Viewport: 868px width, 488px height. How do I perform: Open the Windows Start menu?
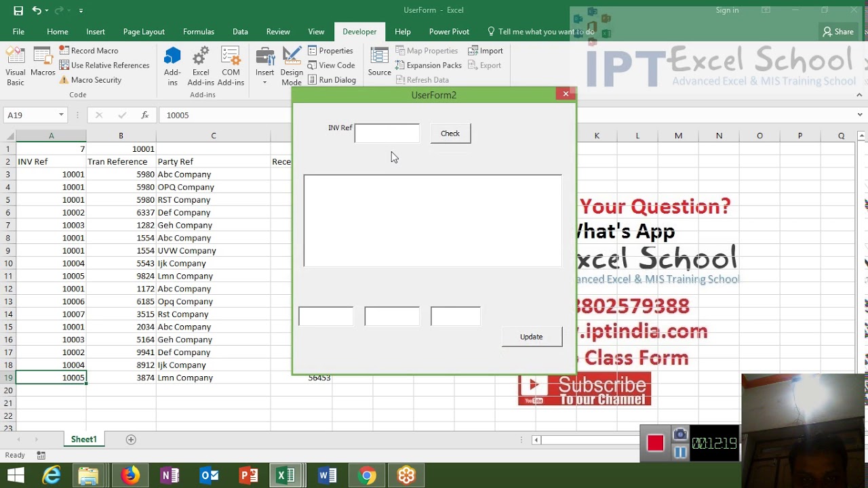(15, 476)
